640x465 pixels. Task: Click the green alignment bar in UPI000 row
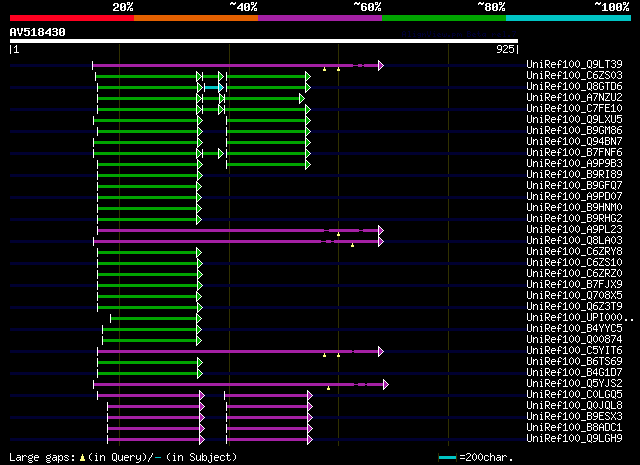(x=156, y=319)
